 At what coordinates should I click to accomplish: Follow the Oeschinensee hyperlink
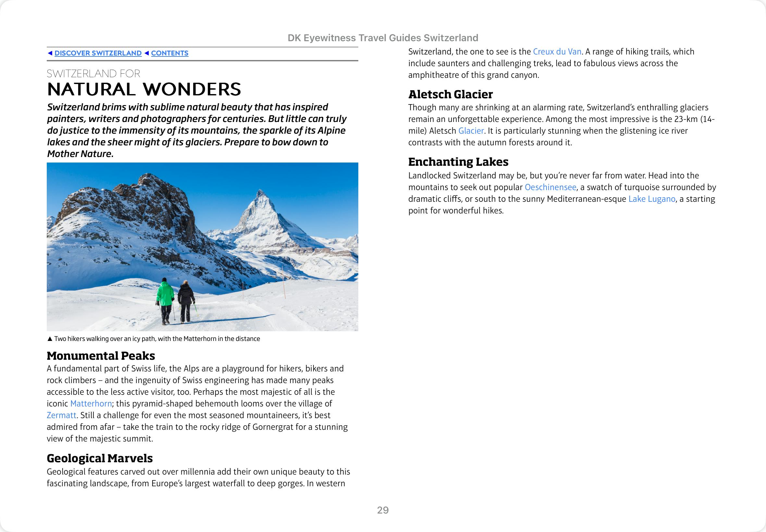[550, 187]
